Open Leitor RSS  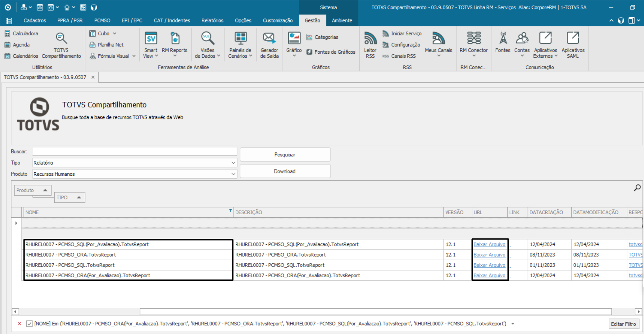click(x=370, y=45)
